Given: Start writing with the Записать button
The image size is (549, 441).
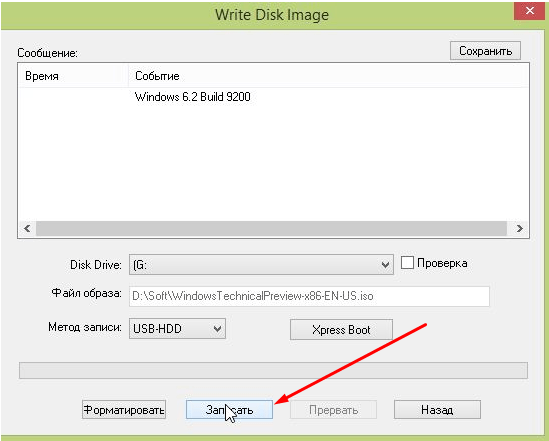Looking at the screenshot, I should click(229, 410).
